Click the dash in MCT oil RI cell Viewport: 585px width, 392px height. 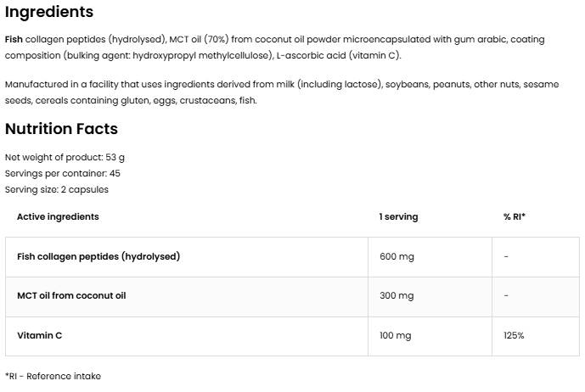(x=506, y=296)
